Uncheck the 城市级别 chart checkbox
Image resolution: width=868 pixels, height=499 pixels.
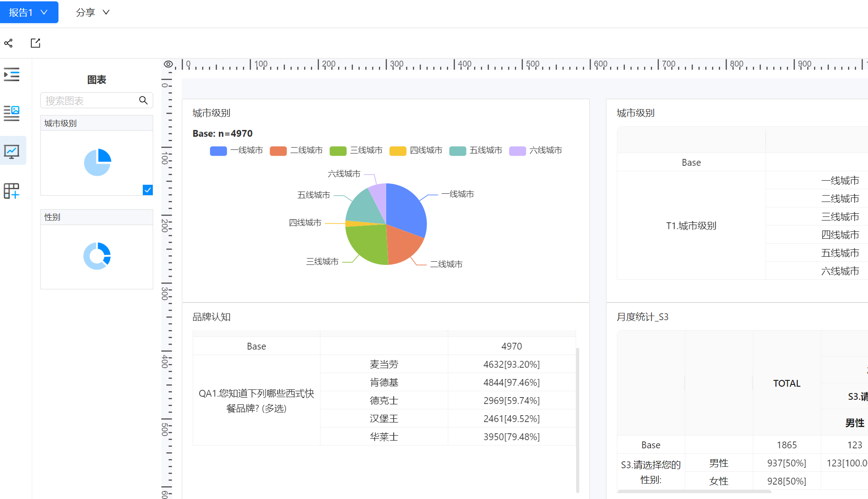coord(148,190)
